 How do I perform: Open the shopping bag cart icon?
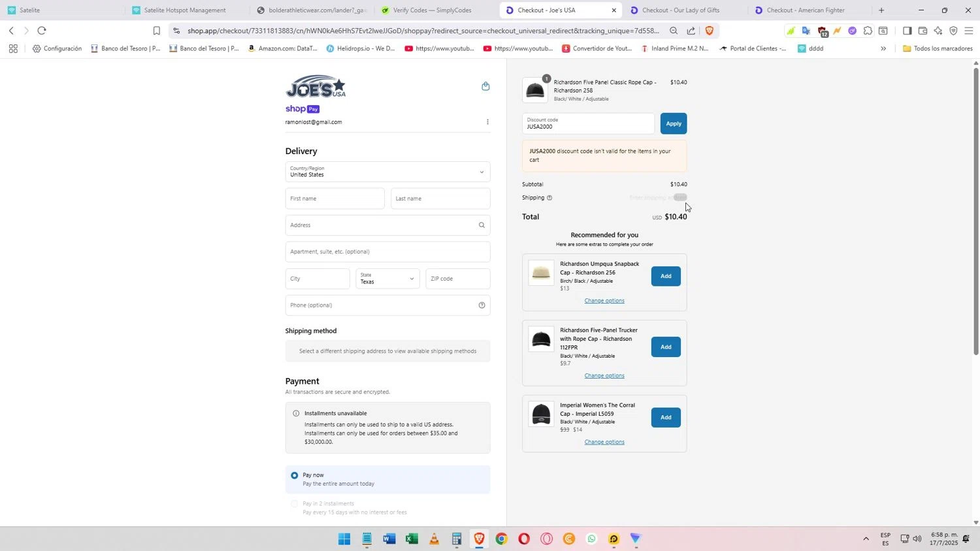pyautogui.click(x=485, y=86)
